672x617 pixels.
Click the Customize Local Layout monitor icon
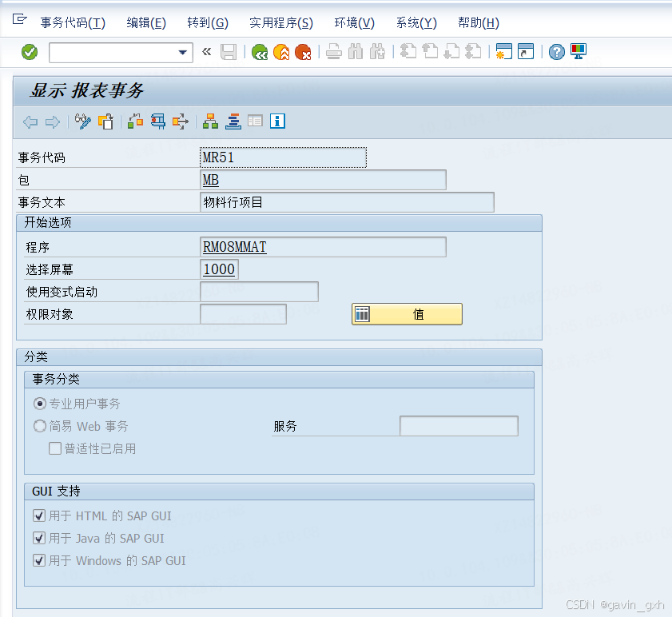tap(579, 52)
